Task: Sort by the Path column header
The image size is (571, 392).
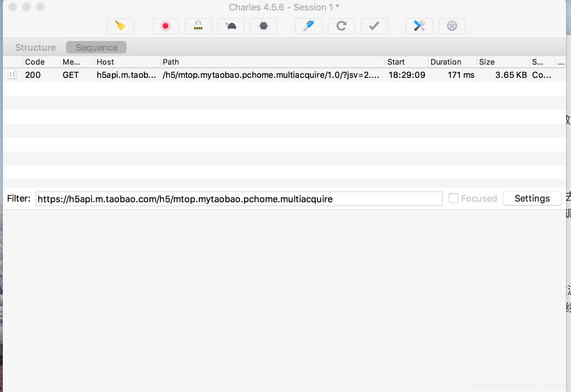Action: pos(273,62)
